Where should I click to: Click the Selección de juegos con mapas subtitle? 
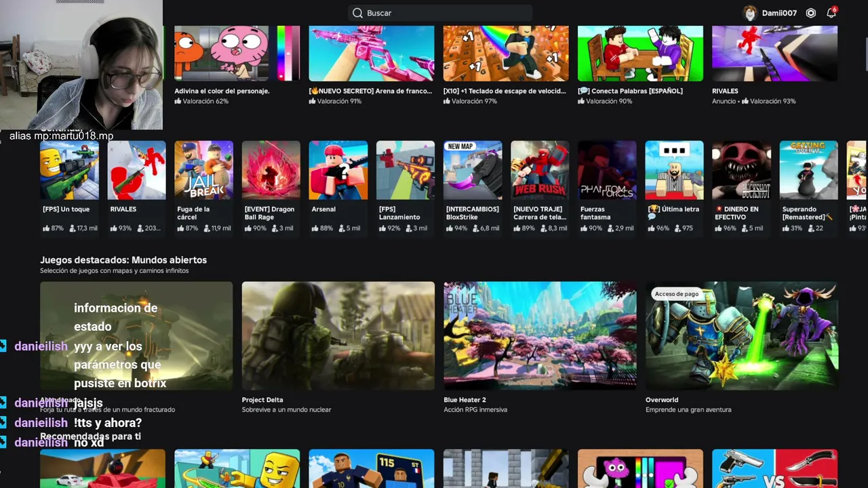115,271
